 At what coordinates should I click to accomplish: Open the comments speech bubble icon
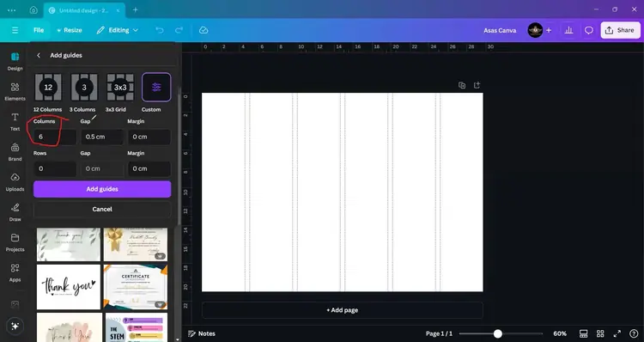(589, 30)
